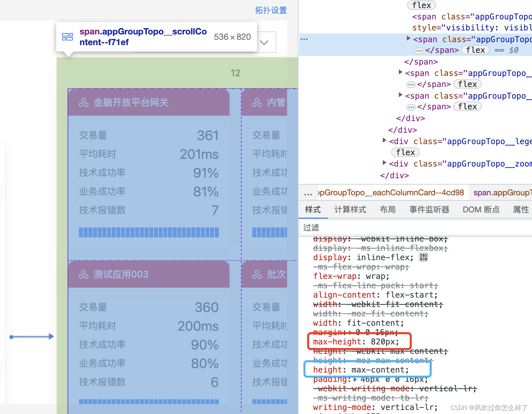
Task: Select the span.appGroupT breadcrumb
Action: pyautogui.click(x=502, y=193)
